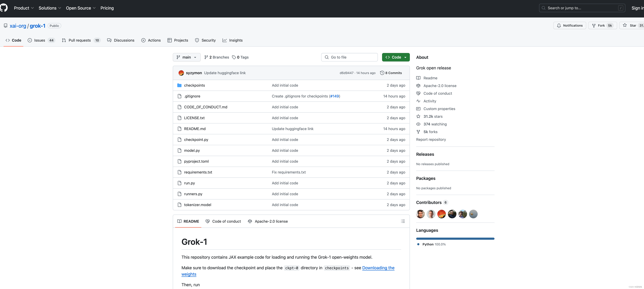Select the scales icon beside Apache-2.0 license in About
This screenshot has width=644, height=289.
418,86
